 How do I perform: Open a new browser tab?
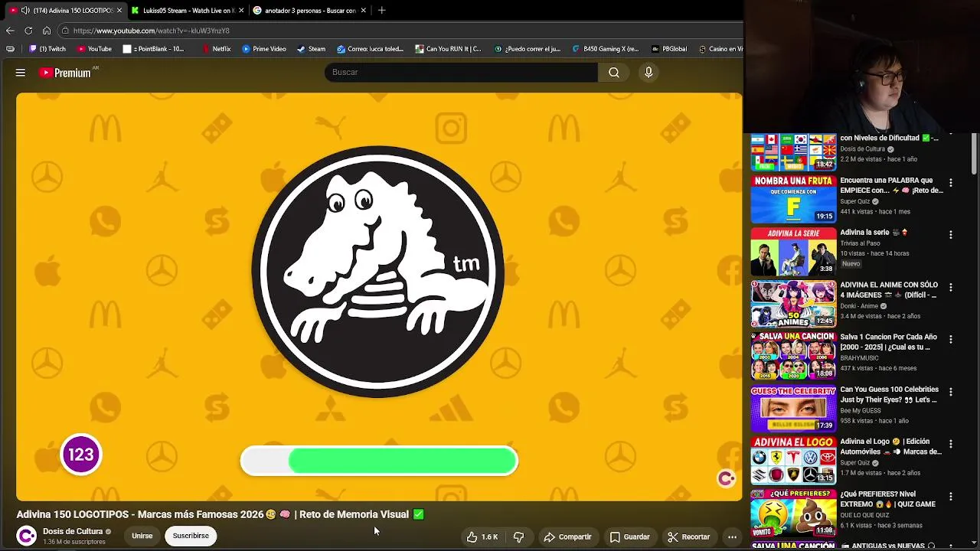[381, 10]
